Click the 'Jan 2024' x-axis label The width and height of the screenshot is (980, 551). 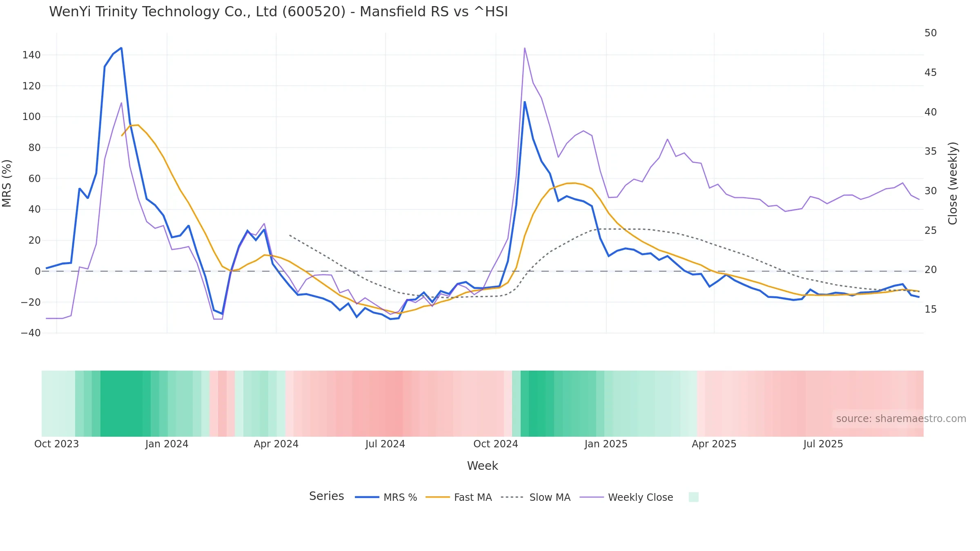(167, 444)
